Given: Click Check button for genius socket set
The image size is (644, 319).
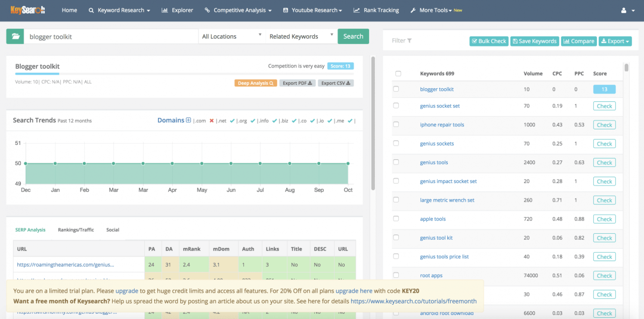Looking at the screenshot, I should point(604,106).
